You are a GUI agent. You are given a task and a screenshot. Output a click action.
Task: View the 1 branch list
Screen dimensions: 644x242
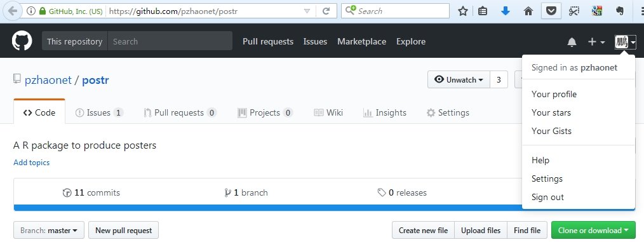coord(246,192)
